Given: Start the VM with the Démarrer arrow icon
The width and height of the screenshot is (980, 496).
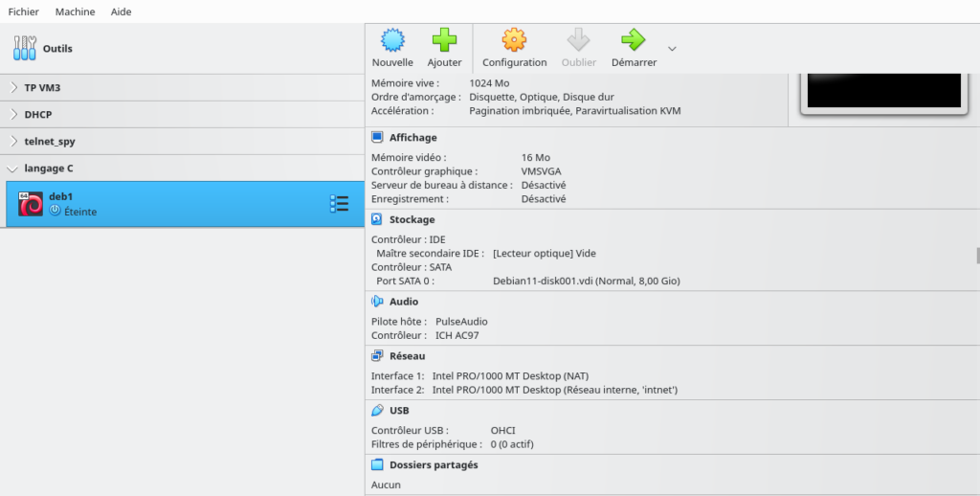Looking at the screenshot, I should tap(633, 40).
